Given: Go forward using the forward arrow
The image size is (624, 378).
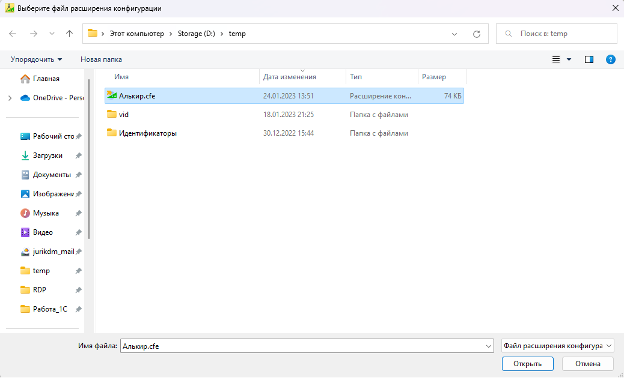Looking at the screenshot, I should [33, 34].
